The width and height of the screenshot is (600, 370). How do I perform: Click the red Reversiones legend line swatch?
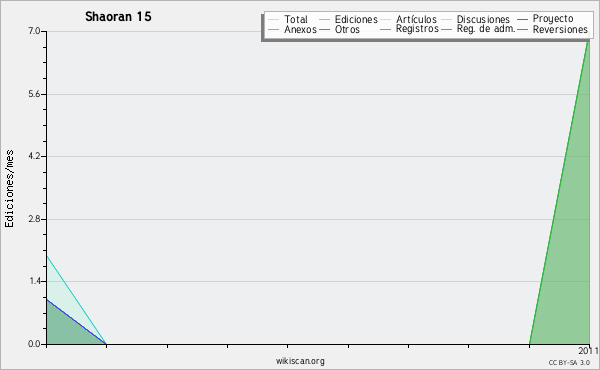pos(522,29)
